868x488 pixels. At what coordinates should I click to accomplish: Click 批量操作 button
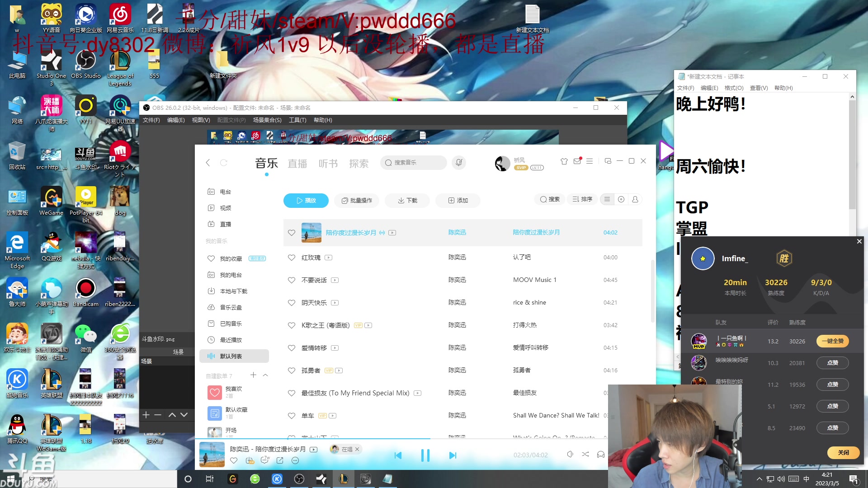357,200
